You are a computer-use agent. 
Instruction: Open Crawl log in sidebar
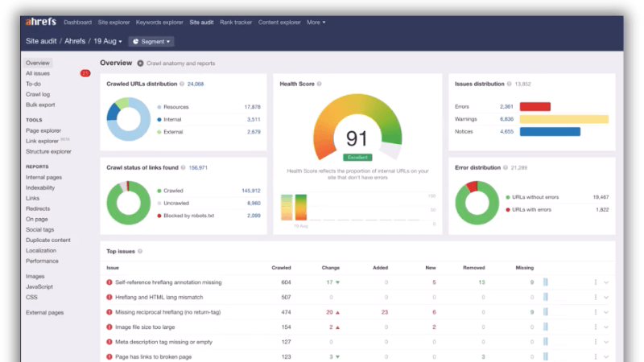point(38,94)
